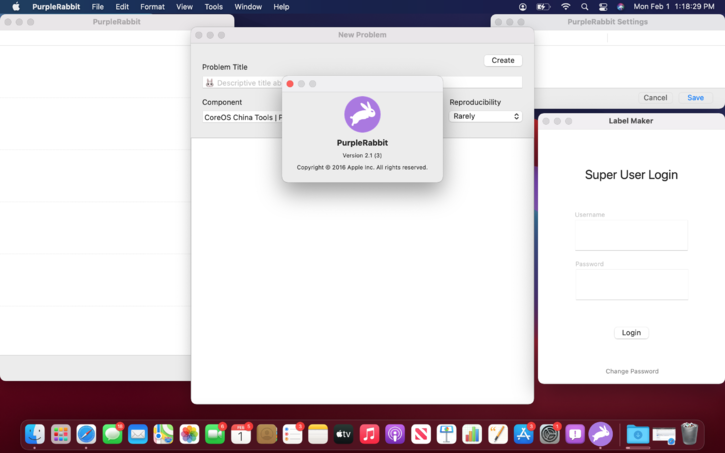Screen dimensions: 725x453
Task: Launch Keynote from the Dock
Action: point(446,434)
